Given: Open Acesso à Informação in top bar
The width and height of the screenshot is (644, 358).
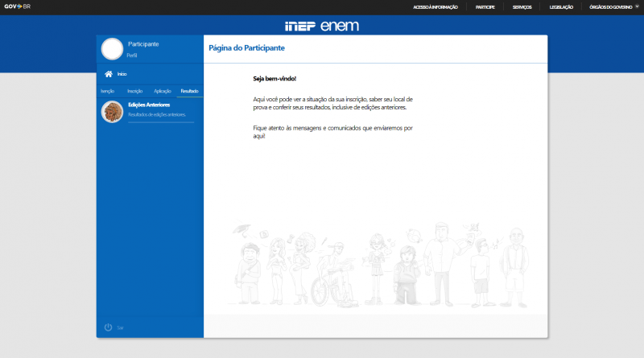Looking at the screenshot, I should point(435,6).
